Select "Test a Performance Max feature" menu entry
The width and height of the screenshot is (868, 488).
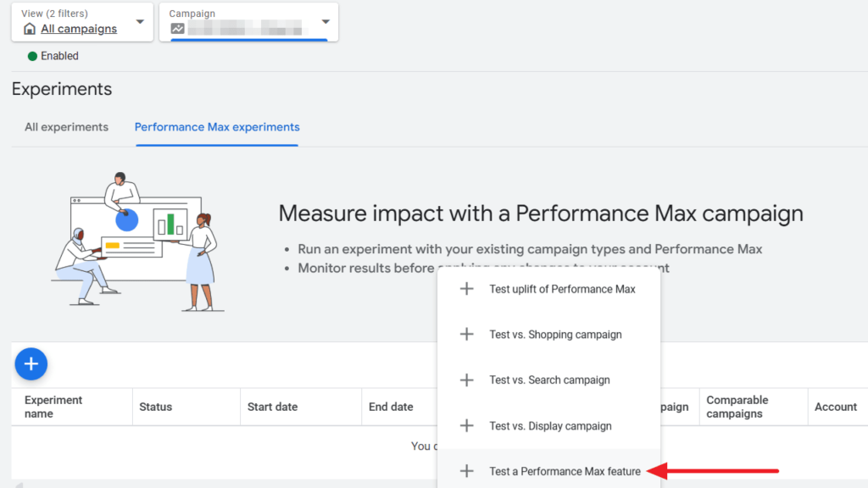565,471
